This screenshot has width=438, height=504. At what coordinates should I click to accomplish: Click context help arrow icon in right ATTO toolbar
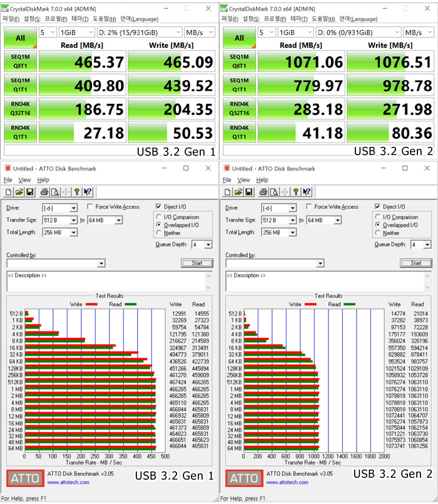307,192
